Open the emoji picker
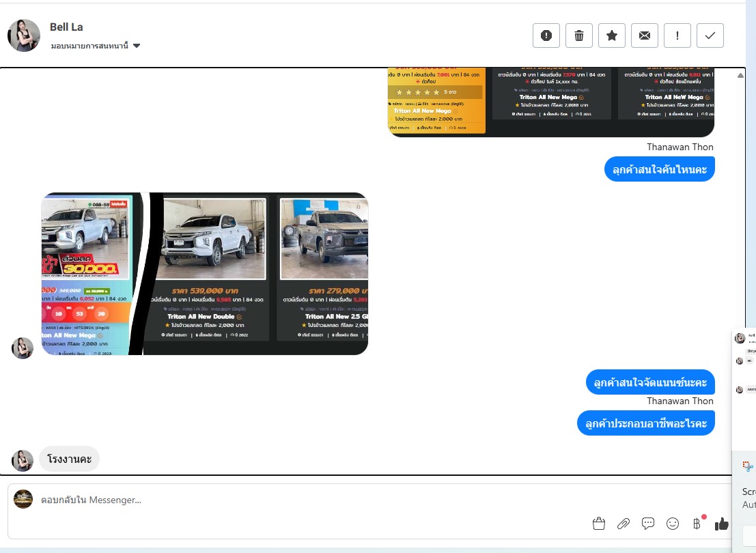The width and height of the screenshot is (756, 553). pos(673,524)
